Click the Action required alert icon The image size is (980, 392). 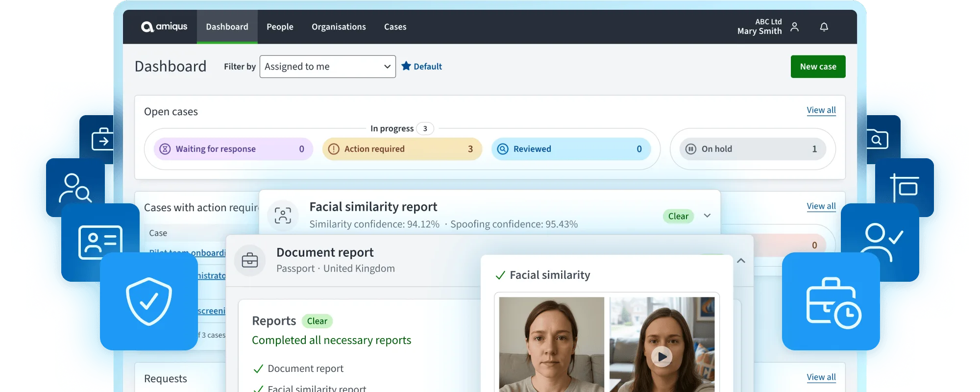tap(334, 149)
